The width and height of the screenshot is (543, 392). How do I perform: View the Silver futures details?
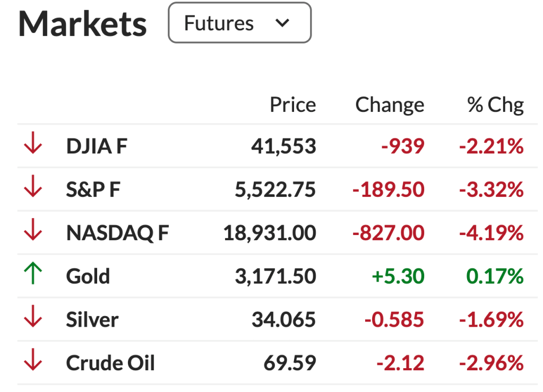tap(92, 320)
